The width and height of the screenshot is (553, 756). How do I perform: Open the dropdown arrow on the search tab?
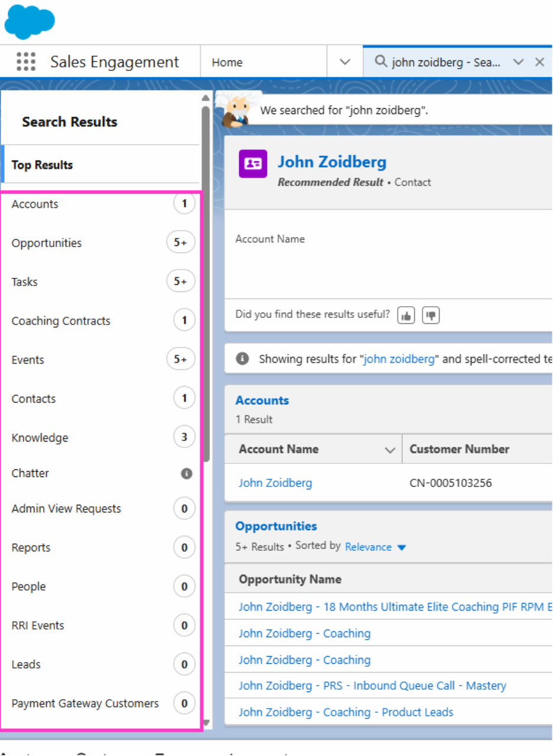click(519, 62)
